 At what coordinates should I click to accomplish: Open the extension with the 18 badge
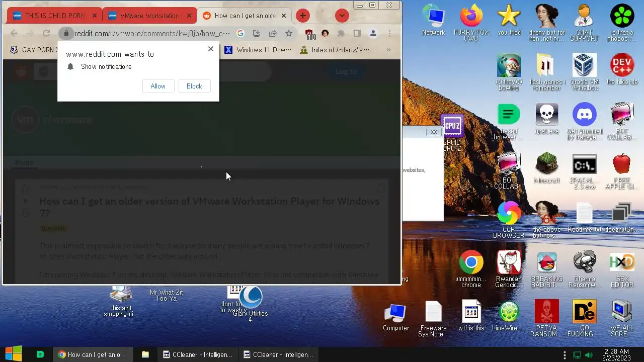[x=310, y=34]
